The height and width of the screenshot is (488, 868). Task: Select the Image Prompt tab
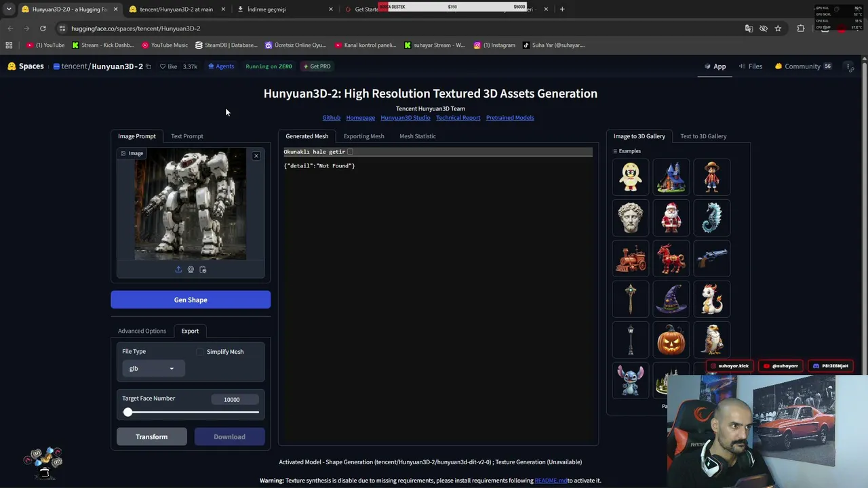click(137, 136)
